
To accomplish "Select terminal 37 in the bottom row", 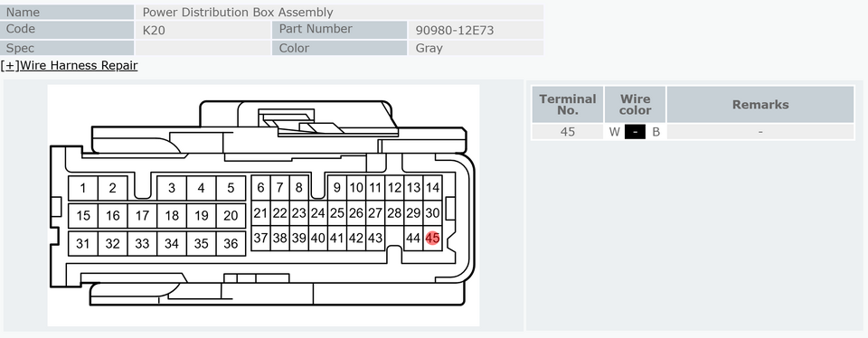I will click(260, 238).
